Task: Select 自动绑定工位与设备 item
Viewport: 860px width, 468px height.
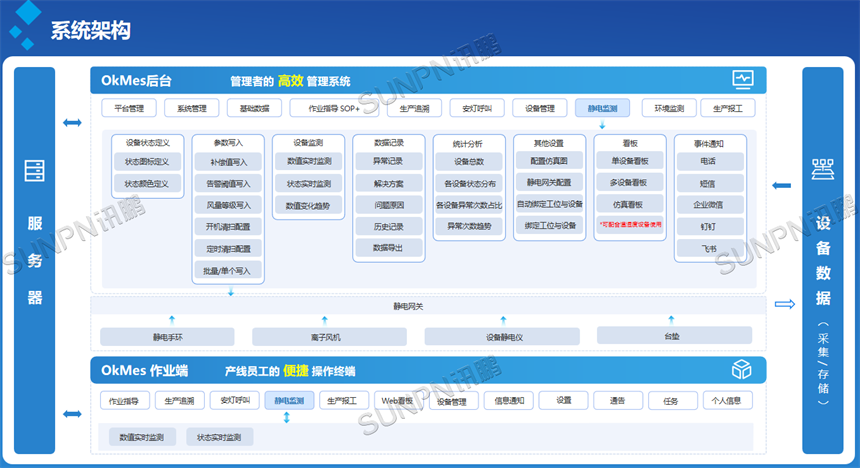Action: (550, 204)
